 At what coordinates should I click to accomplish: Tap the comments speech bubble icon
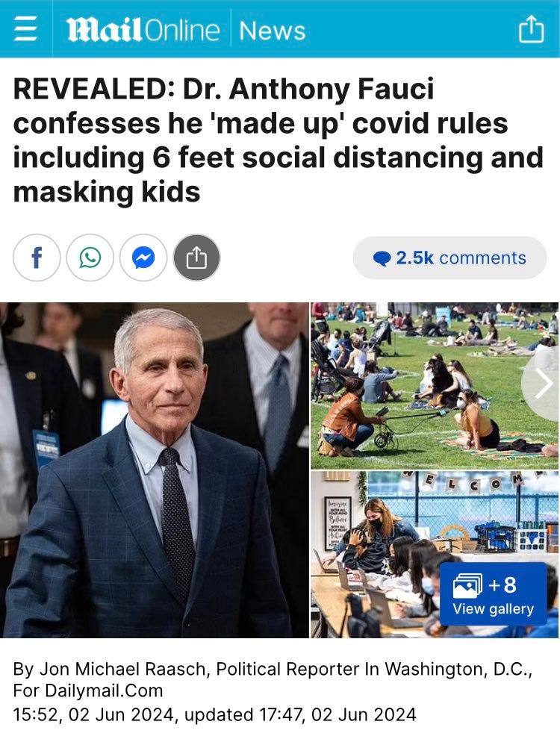pos(382,258)
